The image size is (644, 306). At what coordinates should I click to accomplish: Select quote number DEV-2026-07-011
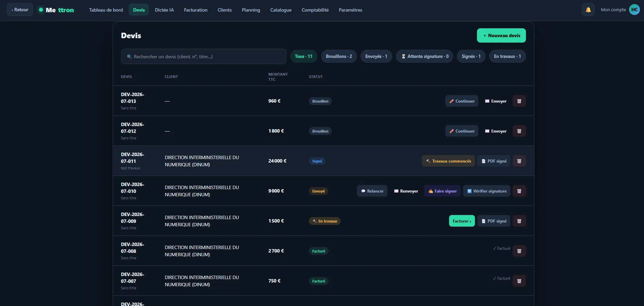coord(133,158)
